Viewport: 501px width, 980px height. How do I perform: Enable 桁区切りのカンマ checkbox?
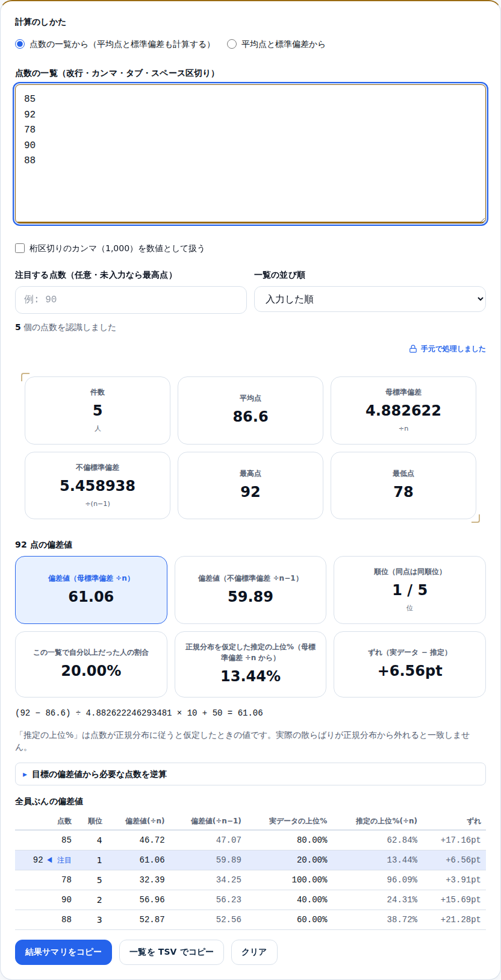[x=20, y=248]
